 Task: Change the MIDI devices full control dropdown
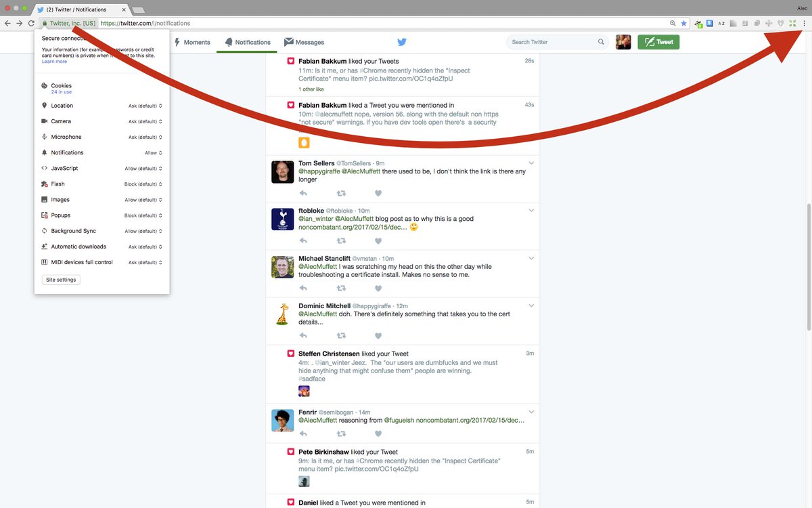pyautogui.click(x=145, y=262)
